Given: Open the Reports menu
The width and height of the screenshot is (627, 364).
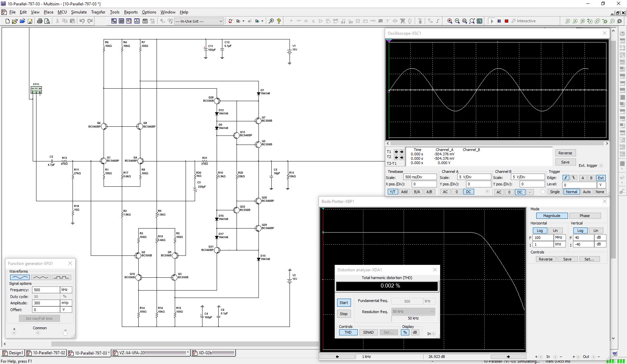Looking at the screenshot, I should [x=131, y=12].
